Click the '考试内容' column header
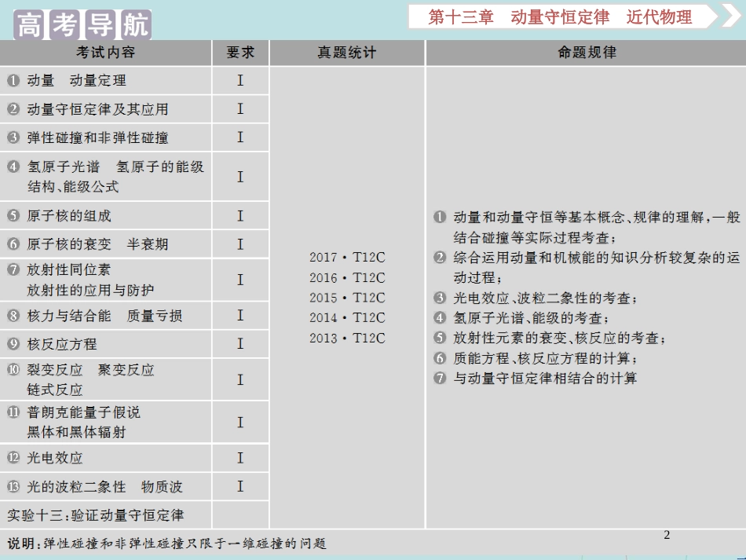Image resolution: width=746 pixels, height=560 pixels. pos(106,53)
